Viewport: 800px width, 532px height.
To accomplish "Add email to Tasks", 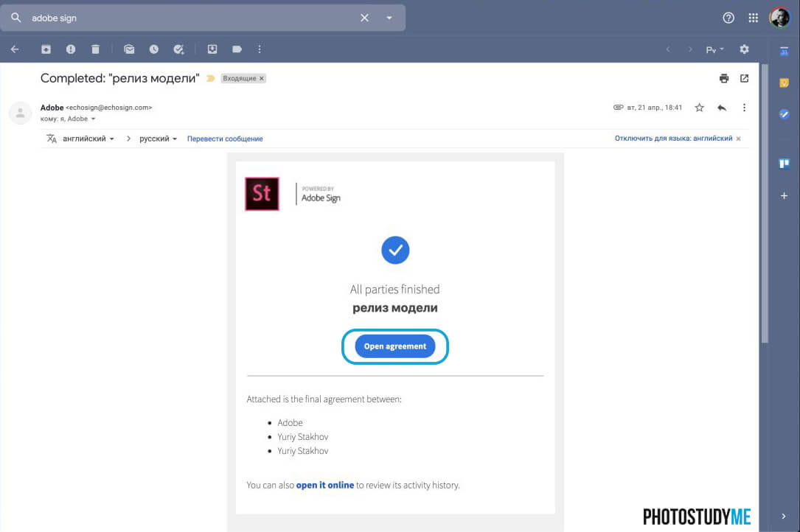I will (x=178, y=49).
